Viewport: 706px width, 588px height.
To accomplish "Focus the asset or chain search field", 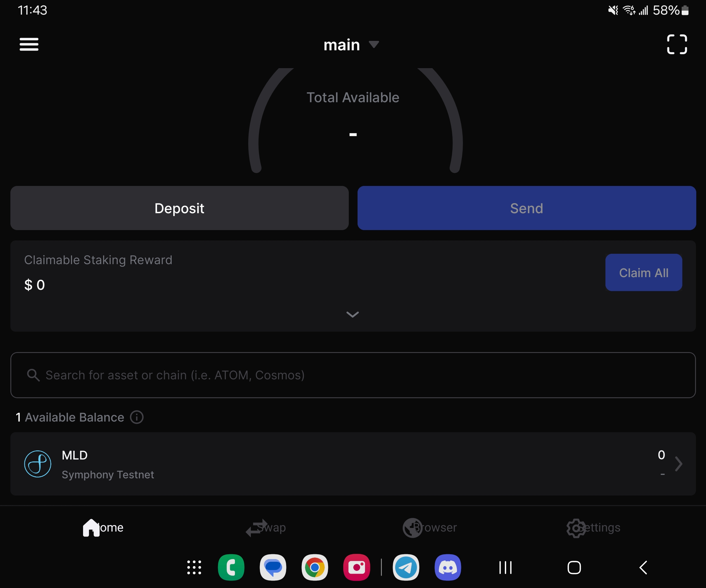I will click(353, 375).
